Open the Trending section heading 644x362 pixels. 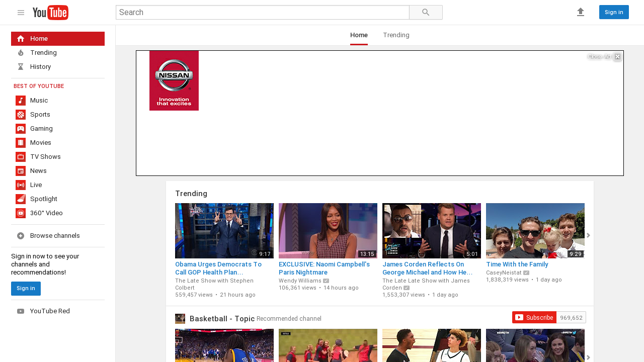click(191, 194)
